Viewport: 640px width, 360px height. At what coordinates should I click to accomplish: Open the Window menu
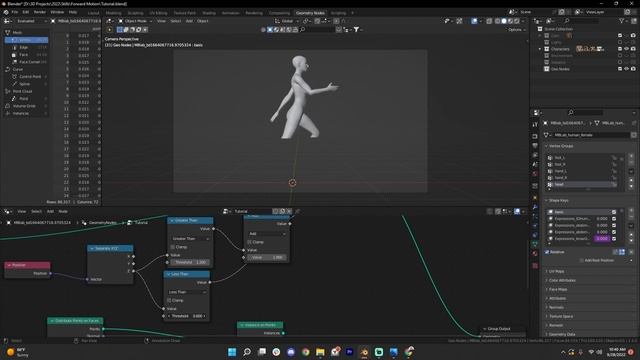click(x=57, y=12)
